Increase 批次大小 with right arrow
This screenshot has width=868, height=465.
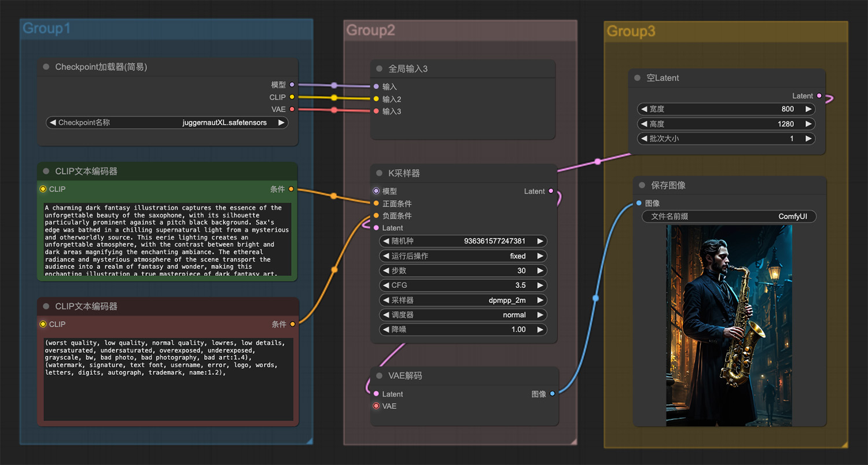click(x=808, y=139)
